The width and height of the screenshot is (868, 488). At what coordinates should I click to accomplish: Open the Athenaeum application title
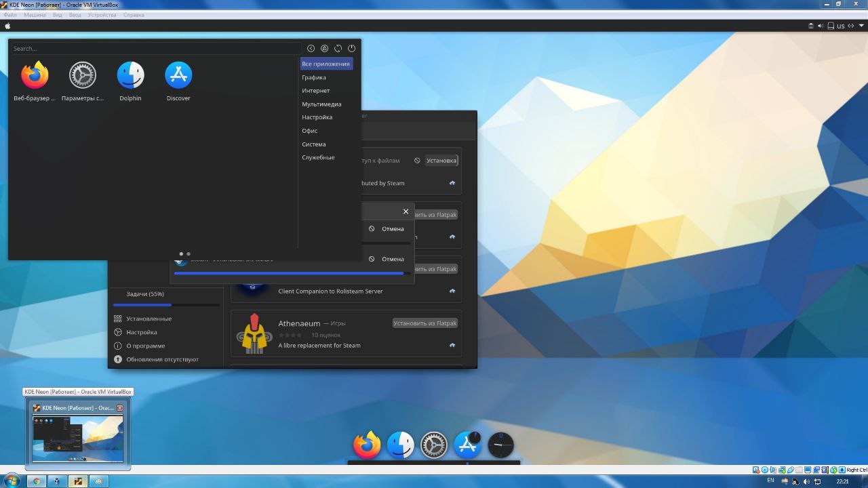pos(299,323)
